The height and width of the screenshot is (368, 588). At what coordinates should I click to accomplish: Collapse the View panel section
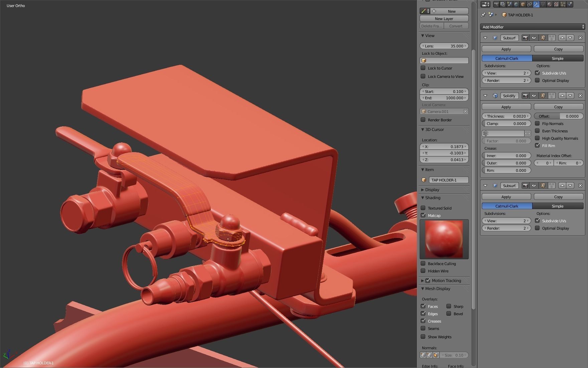click(x=423, y=35)
